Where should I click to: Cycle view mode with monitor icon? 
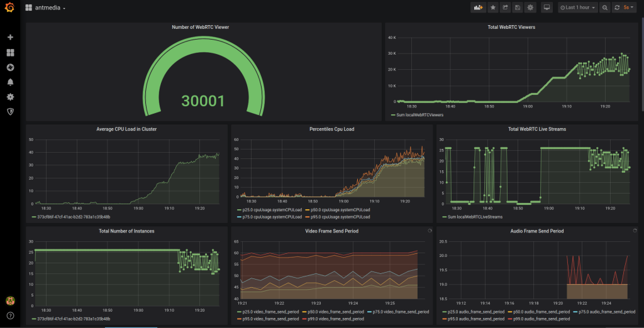point(547,8)
